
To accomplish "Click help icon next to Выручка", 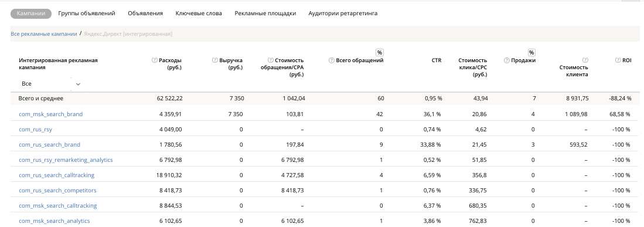I will pyautogui.click(x=214, y=60).
